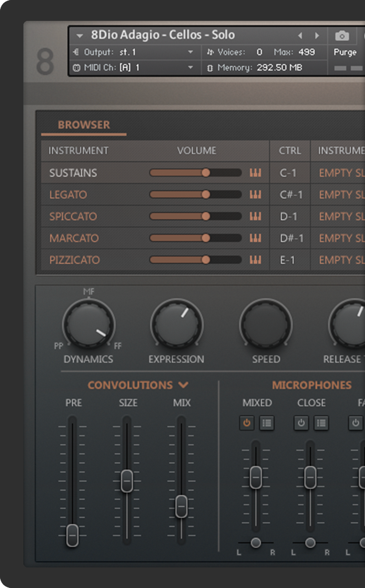Open the instrument name dropdown arrow

[79, 36]
